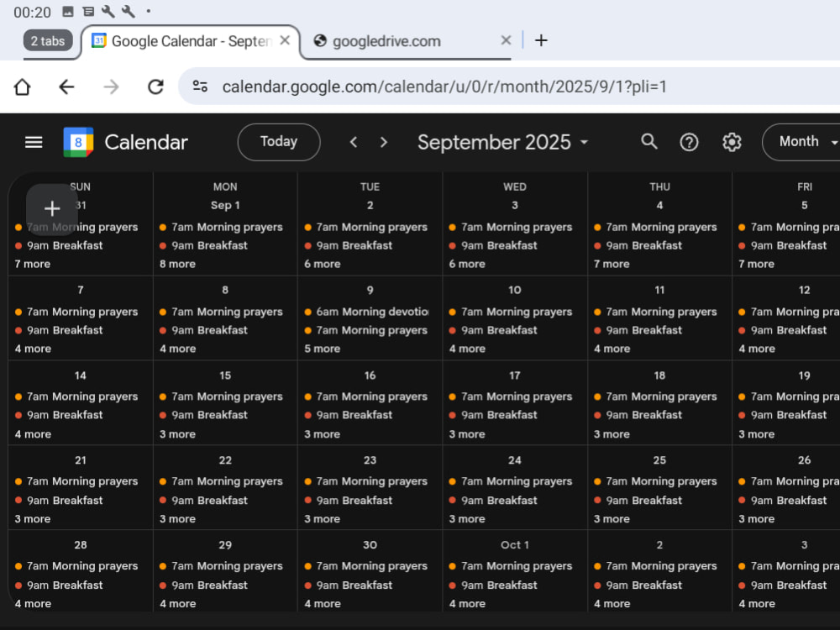
Task: Select day number 26 in the grid
Action: [804, 460]
